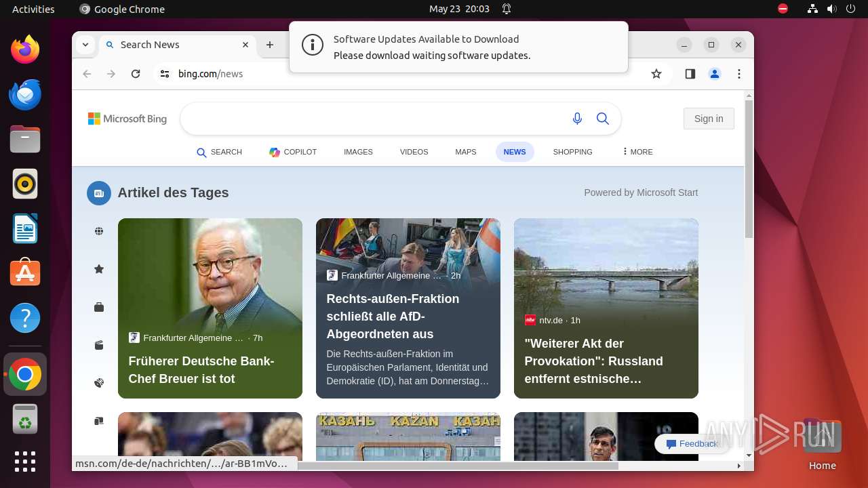This screenshot has width=868, height=488.
Task: Select the sports category icon in sidebar
Action: click(x=99, y=383)
